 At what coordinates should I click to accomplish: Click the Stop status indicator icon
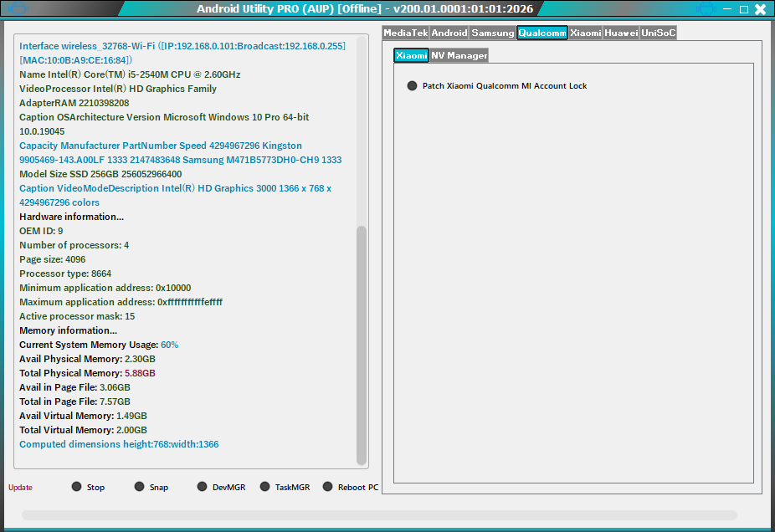(76, 487)
